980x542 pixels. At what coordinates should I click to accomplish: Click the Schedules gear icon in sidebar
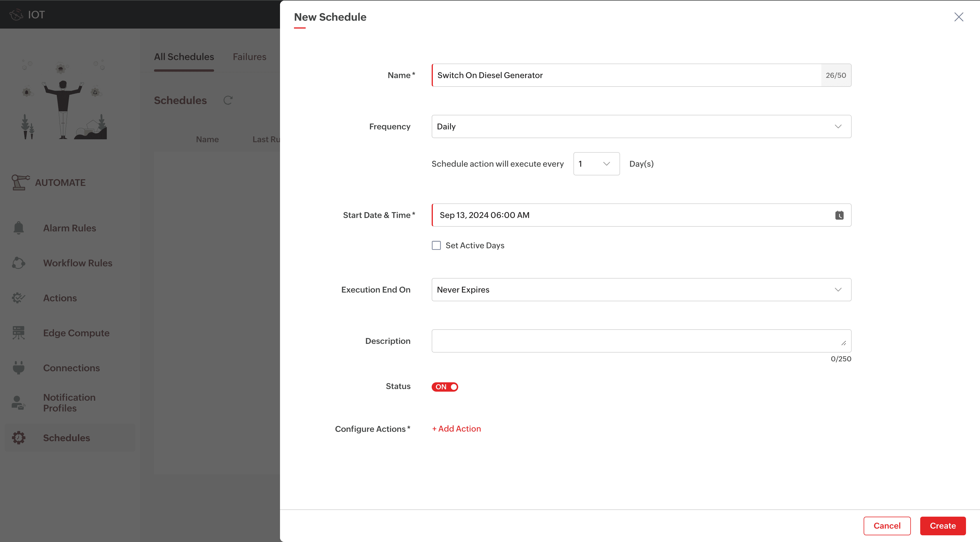(x=18, y=437)
